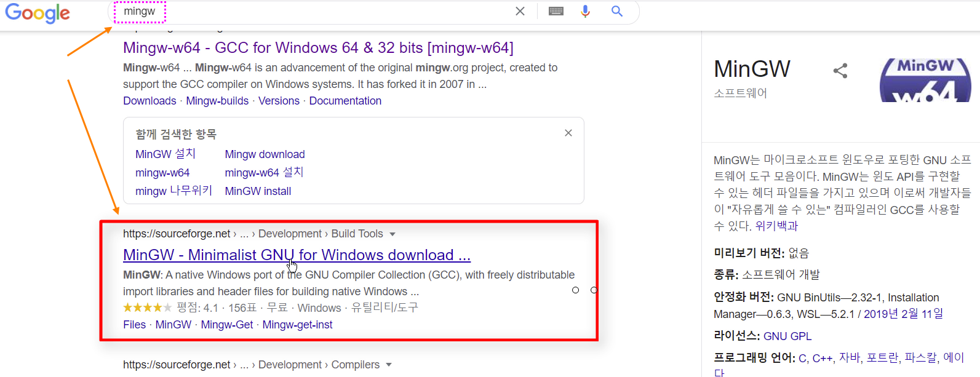Open the 2019년 2월 11일 date link
Image resolution: width=980 pixels, height=377 pixels.
point(903,314)
